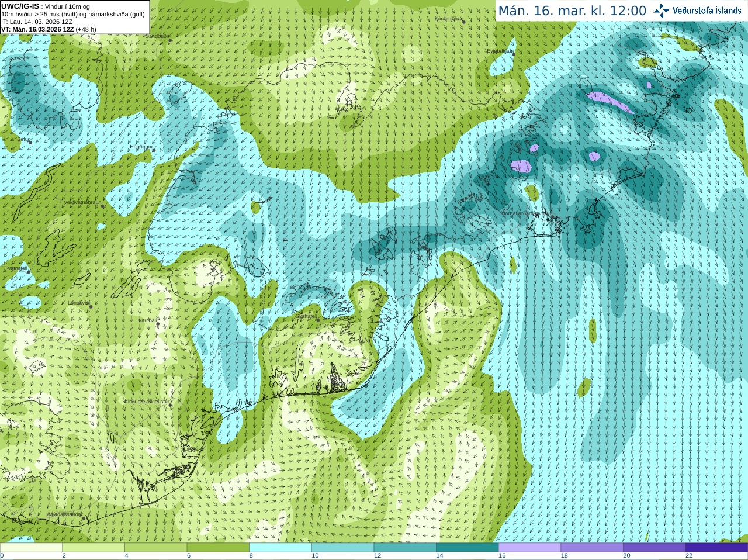
Task: Select the Skaftafell station label
Action: pos(307,316)
